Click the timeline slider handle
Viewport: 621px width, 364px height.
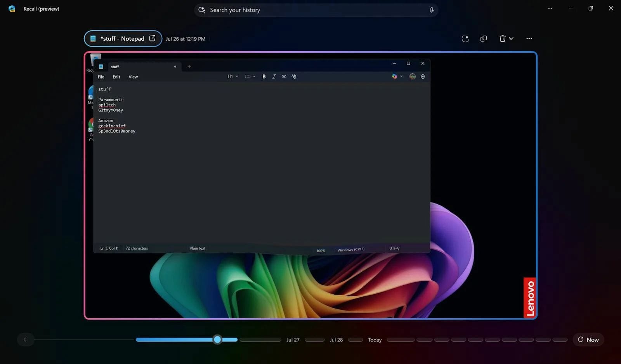point(217,340)
